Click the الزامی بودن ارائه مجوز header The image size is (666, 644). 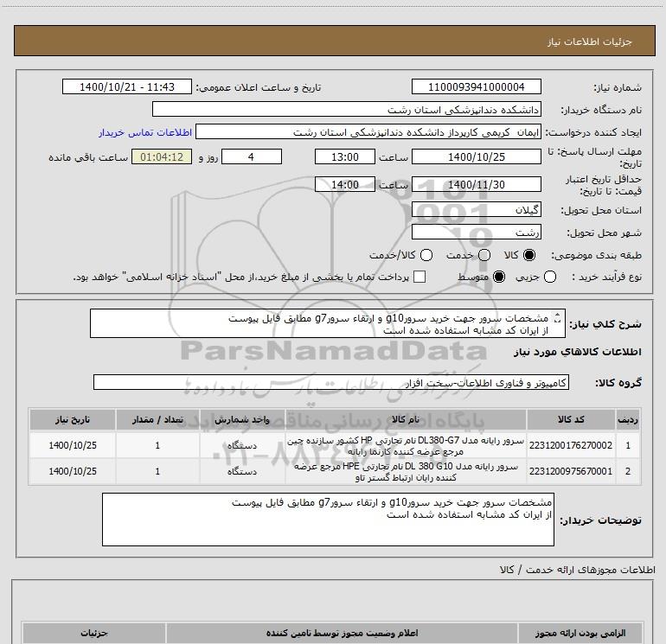(x=580, y=633)
